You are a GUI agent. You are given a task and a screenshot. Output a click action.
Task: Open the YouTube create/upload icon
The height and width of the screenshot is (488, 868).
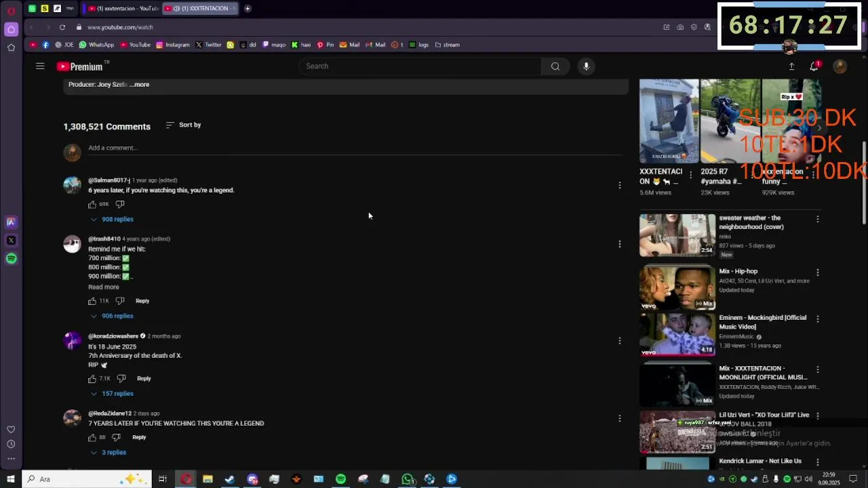point(791,66)
